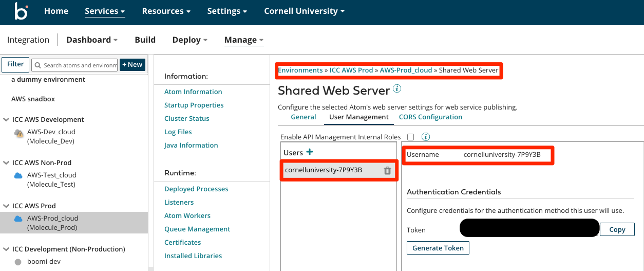Switch to the General tab
644x271 pixels.
pos(304,117)
